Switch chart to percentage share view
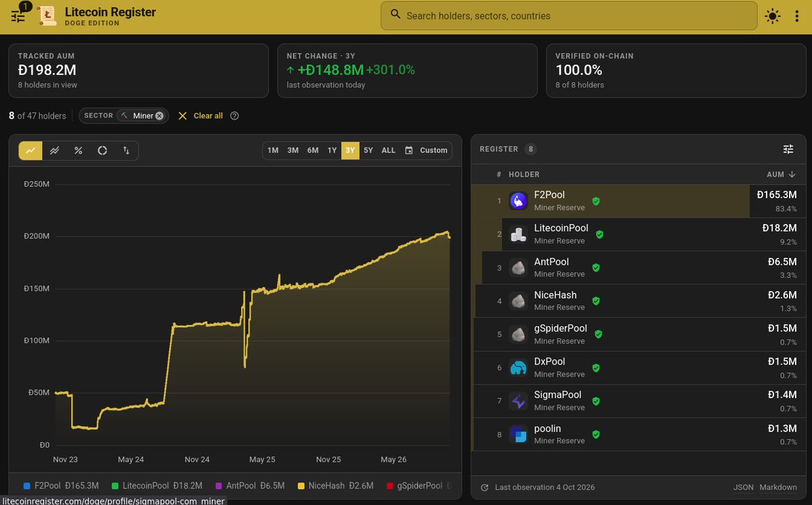The image size is (812, 505). 78,150
